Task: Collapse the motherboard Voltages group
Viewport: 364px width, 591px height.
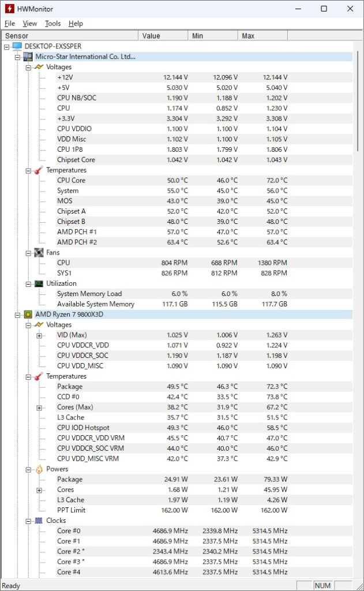Action: 28,68
